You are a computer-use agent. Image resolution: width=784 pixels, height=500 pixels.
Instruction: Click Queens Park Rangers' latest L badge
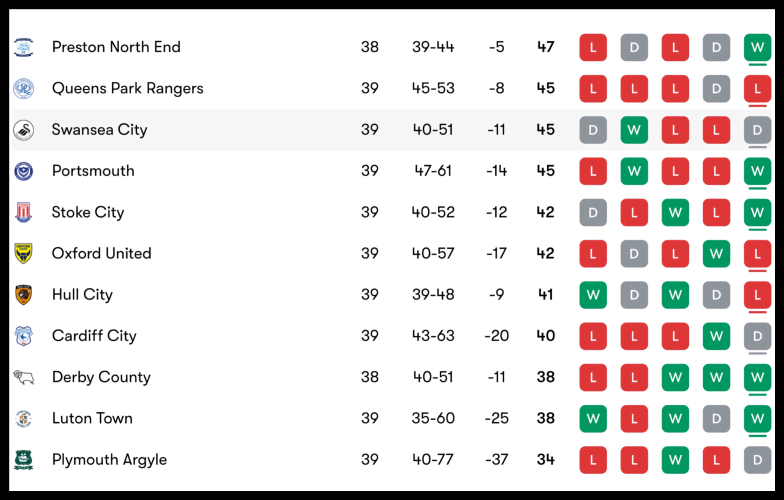(757, 88)
